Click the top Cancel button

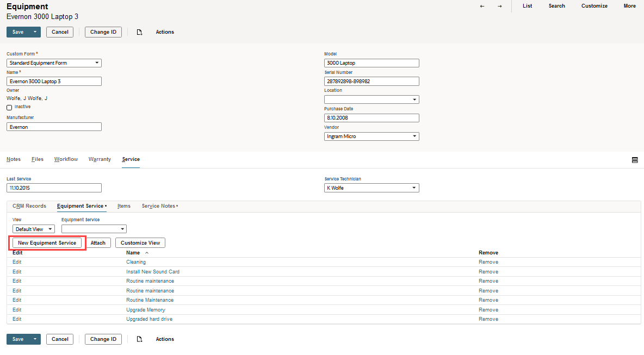coord(60,32)
